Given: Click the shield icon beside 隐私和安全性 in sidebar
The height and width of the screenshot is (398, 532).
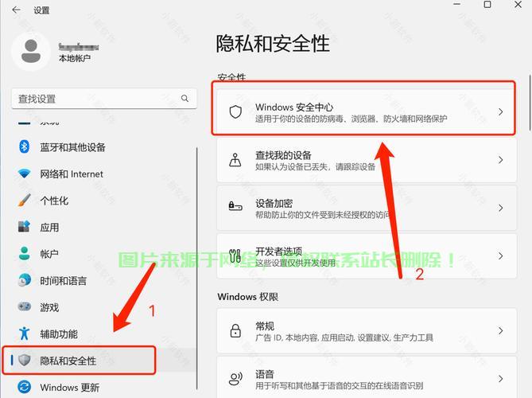Looking at the screenshot, I should point(25,360).
